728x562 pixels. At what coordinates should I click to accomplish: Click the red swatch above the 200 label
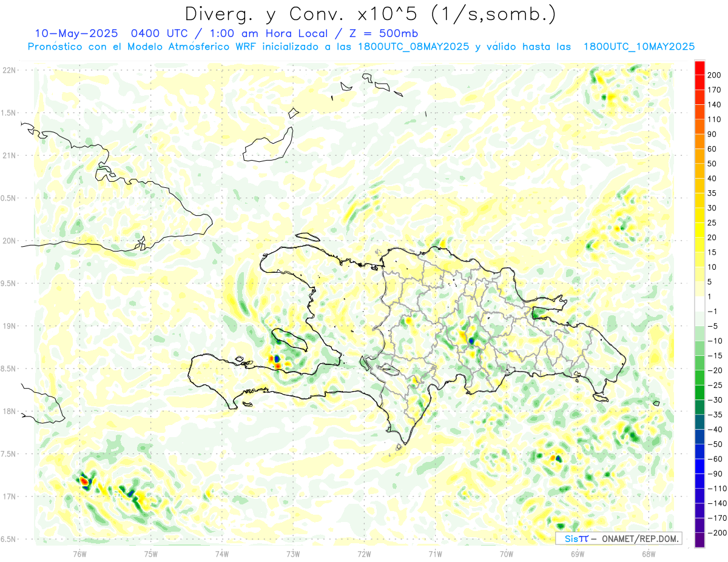(x=699, y=68)
